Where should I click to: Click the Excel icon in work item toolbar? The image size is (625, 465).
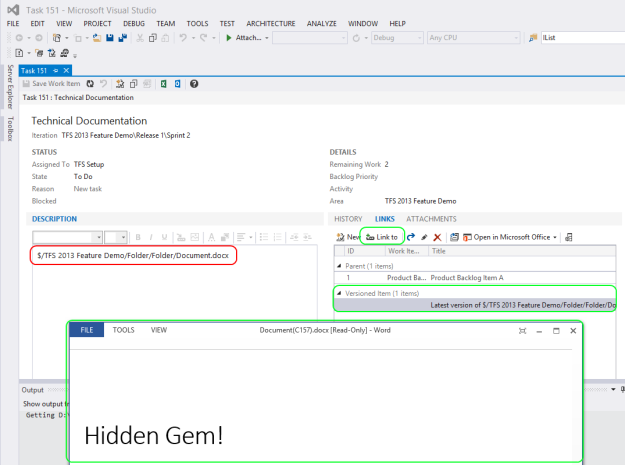pos(162,84)
